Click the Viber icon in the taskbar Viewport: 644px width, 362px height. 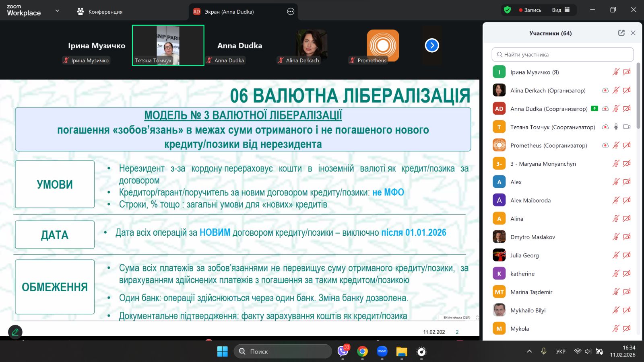(x=343, y=352)
